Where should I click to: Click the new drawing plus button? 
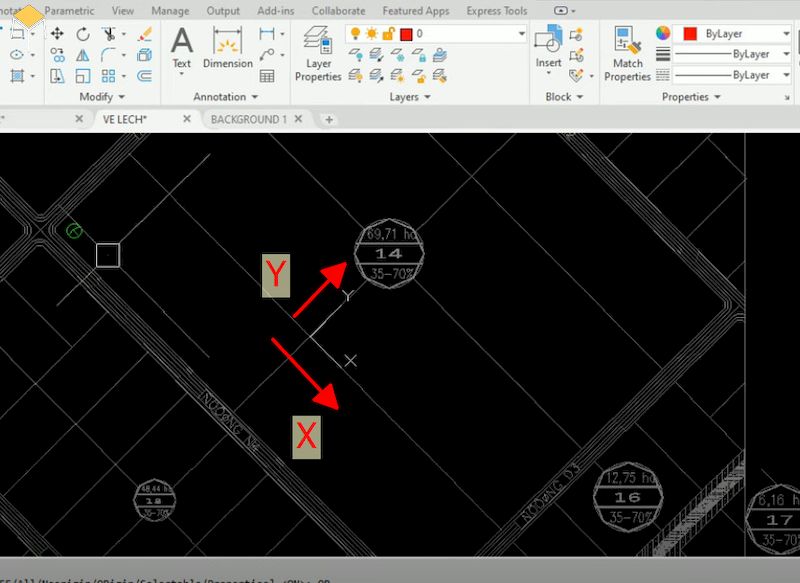tap(329, 120)
